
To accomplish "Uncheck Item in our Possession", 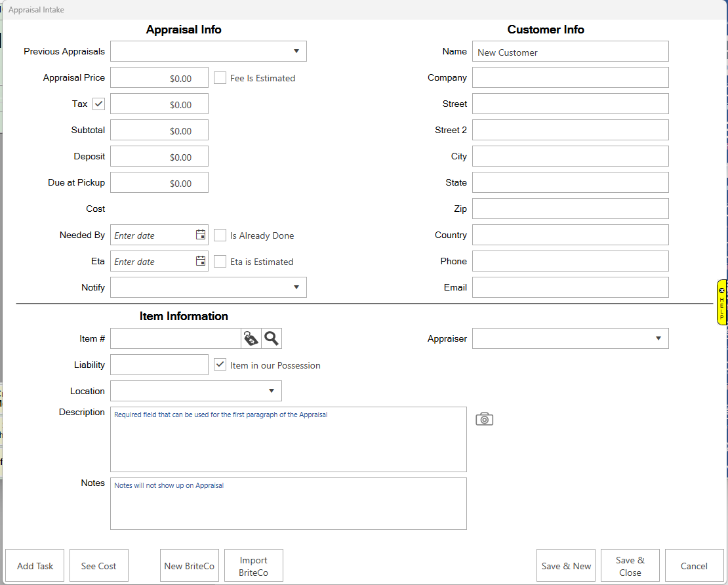I will click(220, 365).
